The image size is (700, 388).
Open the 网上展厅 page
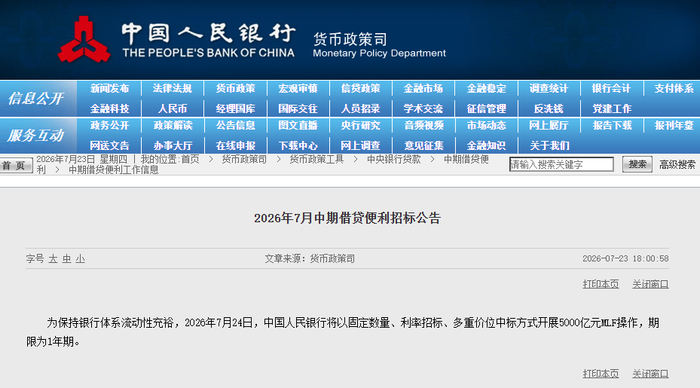pyautogui.click(x=549, y=125)
